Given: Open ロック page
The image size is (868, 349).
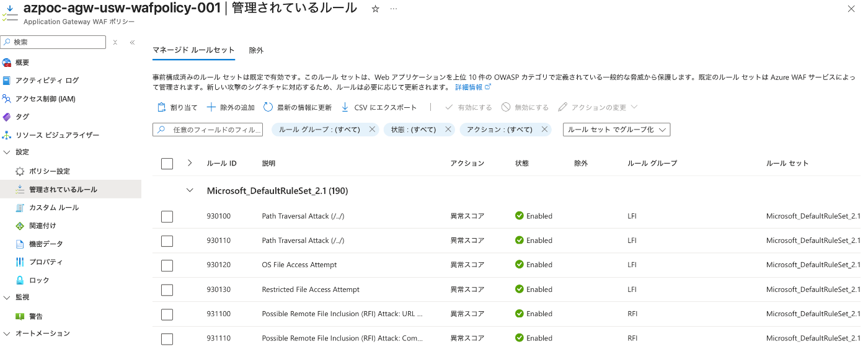Looking at the screenshot, I should [x=39, y=280].
